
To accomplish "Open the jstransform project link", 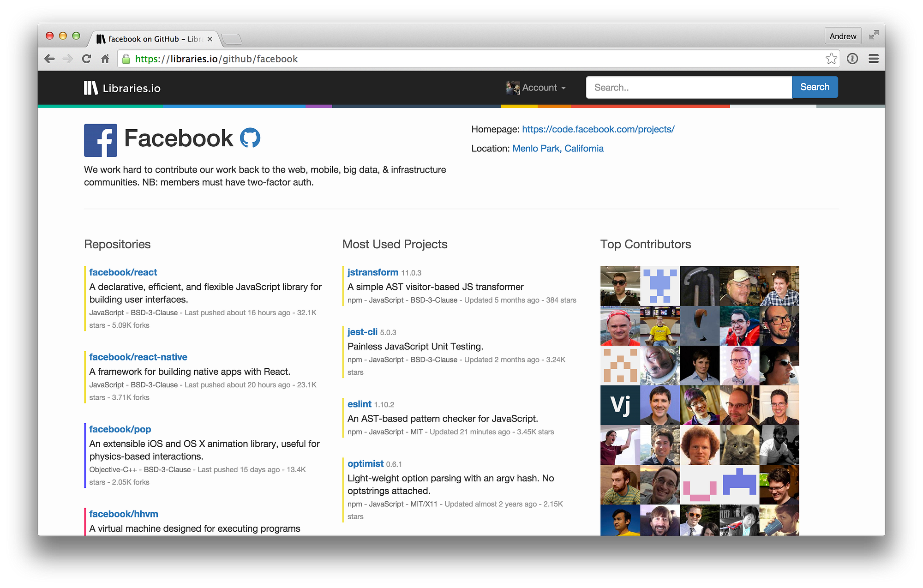I will click(372, 272).
